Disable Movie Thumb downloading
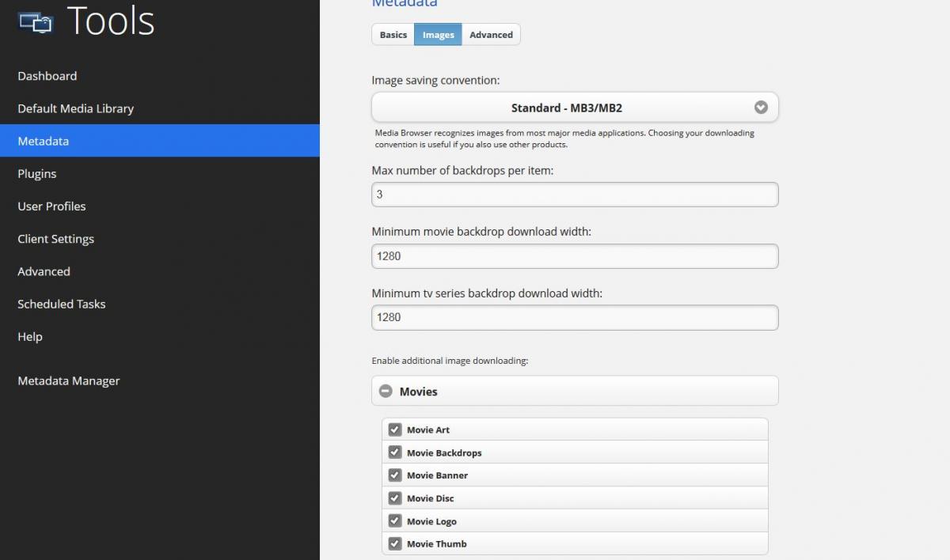The height and width of the screenshot is (560, 950). coord(394,543)
